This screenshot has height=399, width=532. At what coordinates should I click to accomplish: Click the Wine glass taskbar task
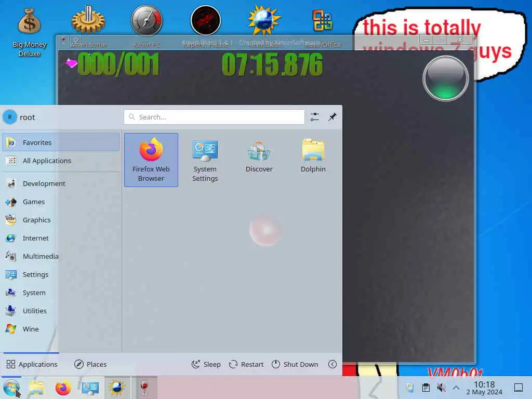144,388
